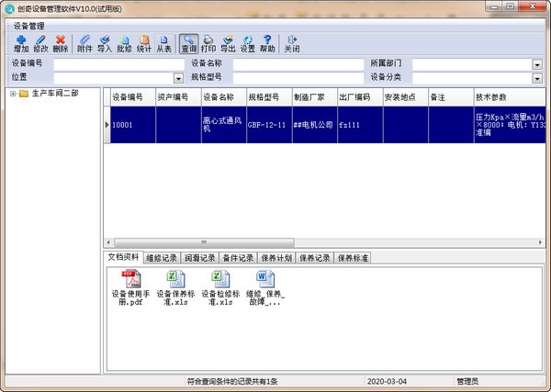
Task: Click the 设备名称 input field
Action: tap(298, 64)
